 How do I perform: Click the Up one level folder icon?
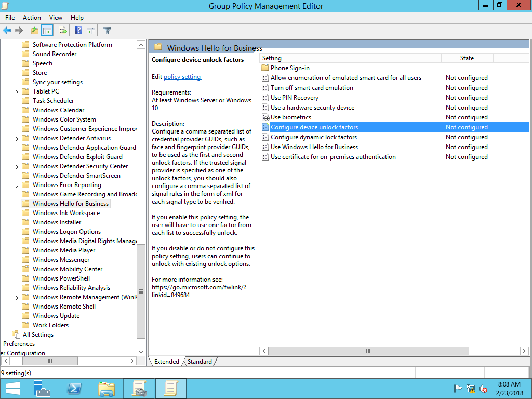point(35,31)
